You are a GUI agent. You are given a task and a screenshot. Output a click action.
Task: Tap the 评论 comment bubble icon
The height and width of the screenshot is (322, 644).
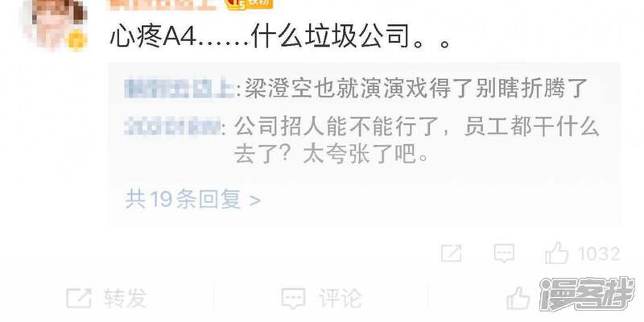[x=293, y=298]
